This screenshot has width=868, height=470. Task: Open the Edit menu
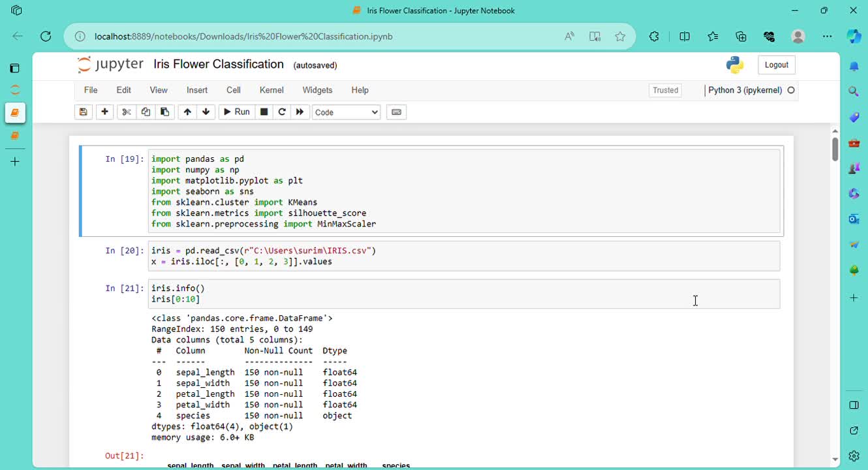point(124,90)
